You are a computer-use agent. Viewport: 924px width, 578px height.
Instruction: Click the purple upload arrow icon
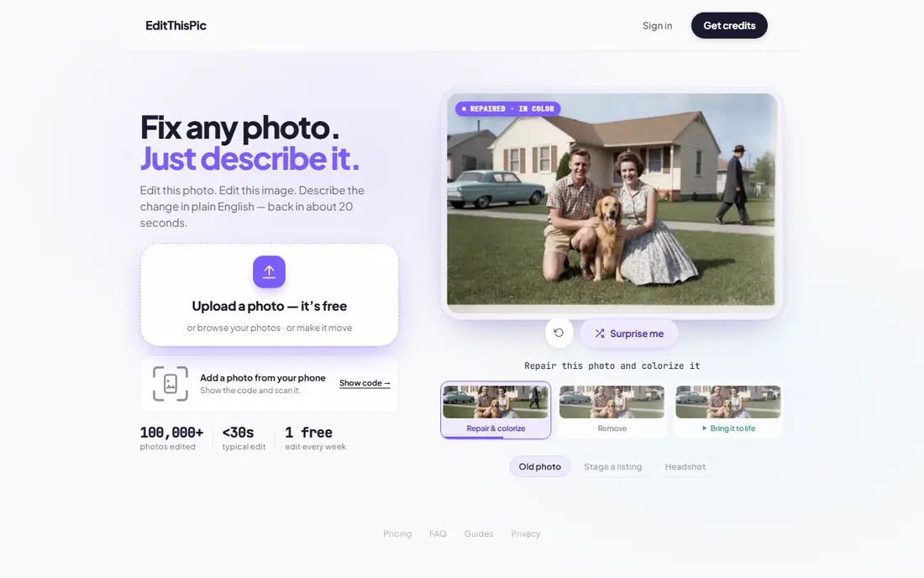point(269,271)
